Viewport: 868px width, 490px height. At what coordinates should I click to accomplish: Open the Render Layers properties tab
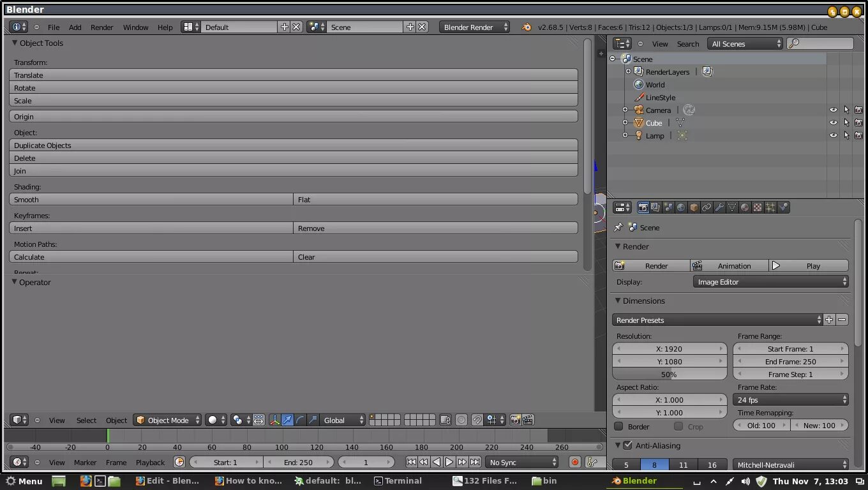[655, 207]
